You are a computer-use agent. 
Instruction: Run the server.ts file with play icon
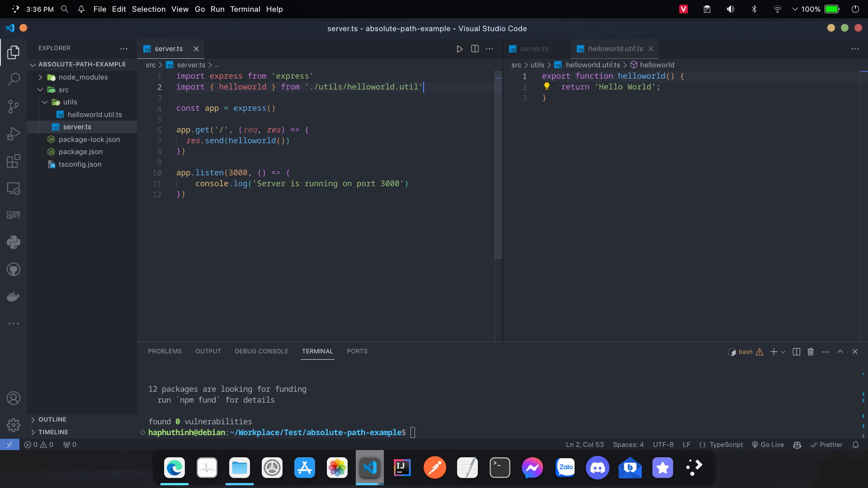pos(459,49)
